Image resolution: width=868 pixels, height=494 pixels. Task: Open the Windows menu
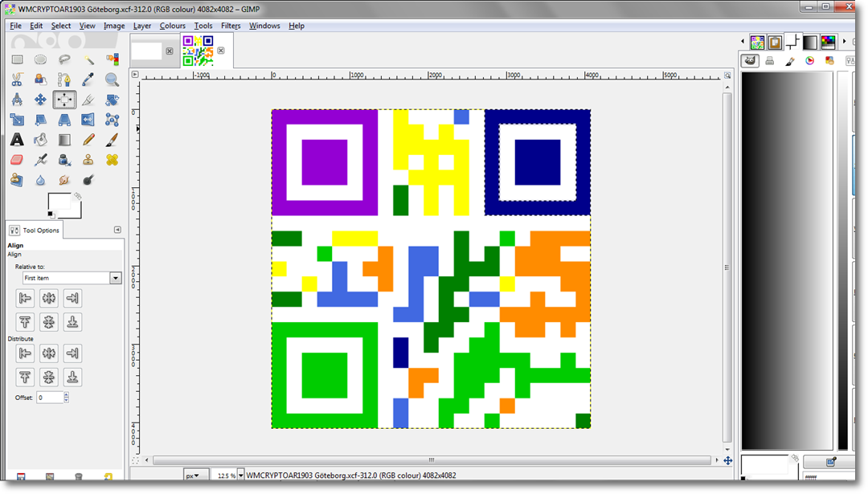(264, 26)
